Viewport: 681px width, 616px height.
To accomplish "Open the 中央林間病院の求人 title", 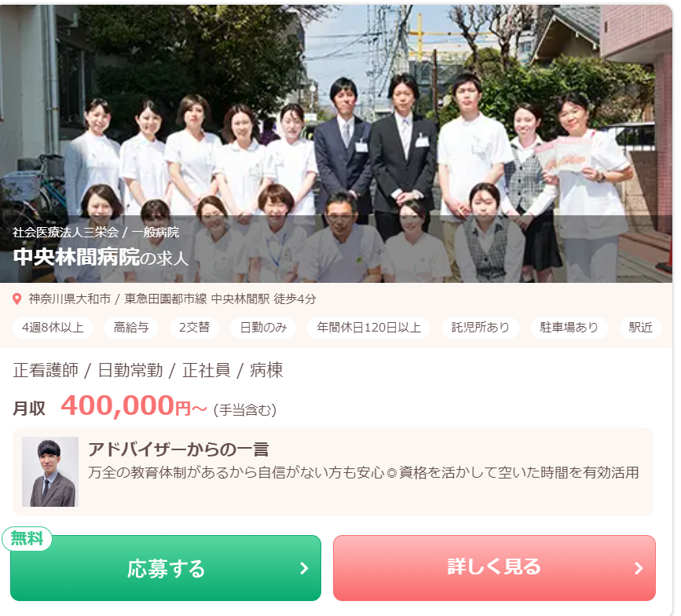I will [101, 257].
